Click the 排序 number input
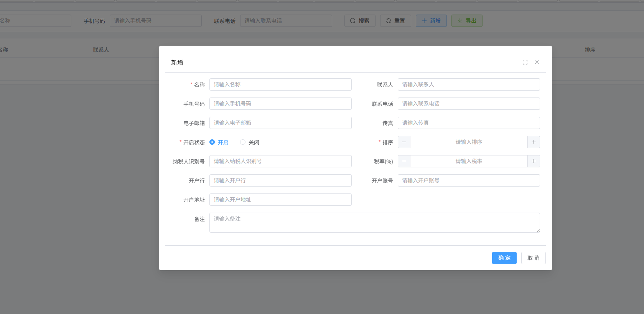This screenshot has height=314, width=644. (469, 142)
